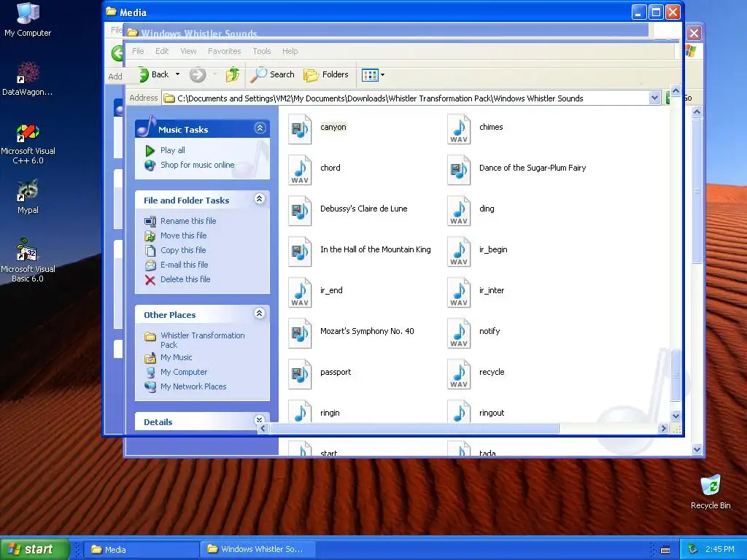747x560 pixels.
Task: Click Move this file link
Action: tap(183, 236)
